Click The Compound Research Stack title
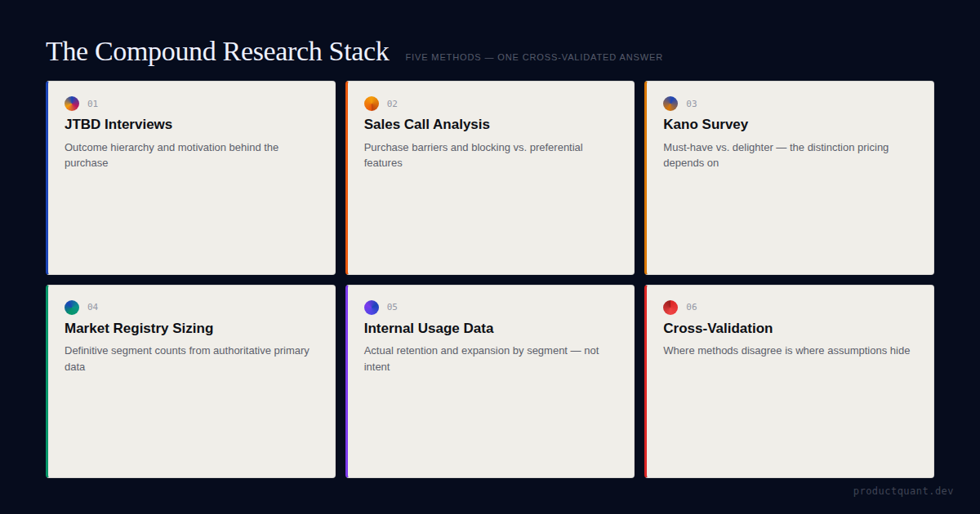Viewport: 980px width, 514px height. 217,51
